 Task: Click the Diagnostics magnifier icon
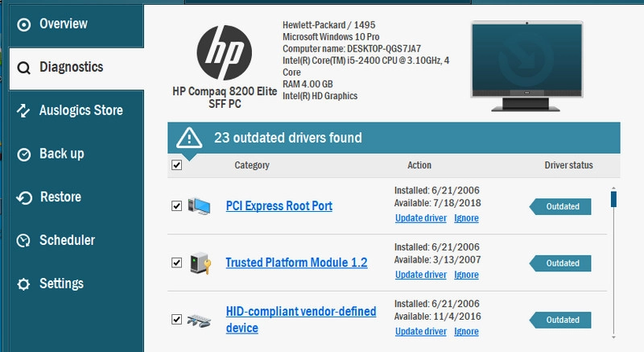coord(24,68)
